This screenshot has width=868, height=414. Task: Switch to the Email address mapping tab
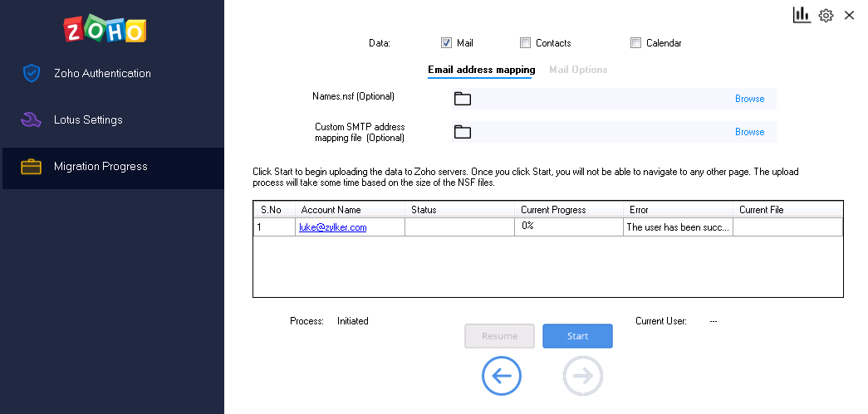pos(481,70)
